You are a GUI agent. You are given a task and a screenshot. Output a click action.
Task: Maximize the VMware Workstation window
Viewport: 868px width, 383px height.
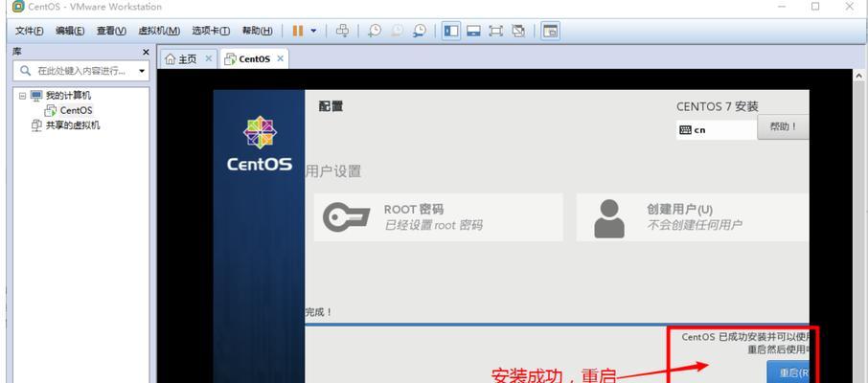click(x=815, y=7)
